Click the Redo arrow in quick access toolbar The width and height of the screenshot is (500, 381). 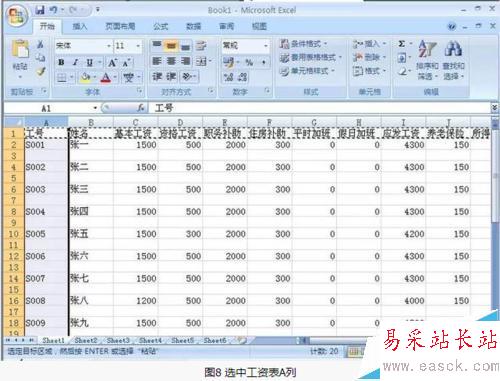click(73, 10)
